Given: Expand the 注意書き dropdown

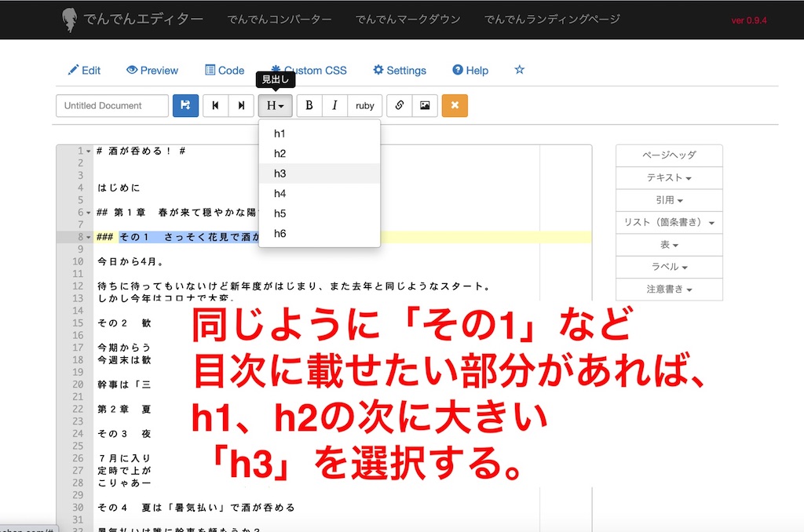Looking at the screenshot, I should pos(669,290).
